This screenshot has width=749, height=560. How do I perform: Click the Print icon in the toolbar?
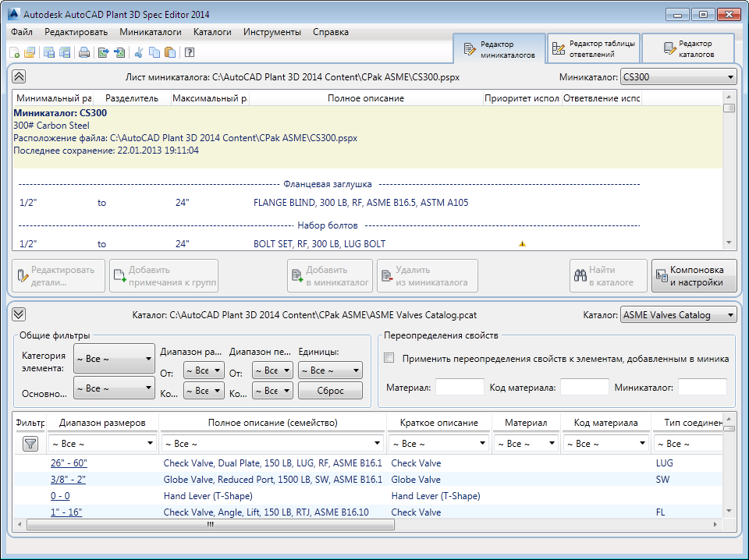(x=84, y=52)
